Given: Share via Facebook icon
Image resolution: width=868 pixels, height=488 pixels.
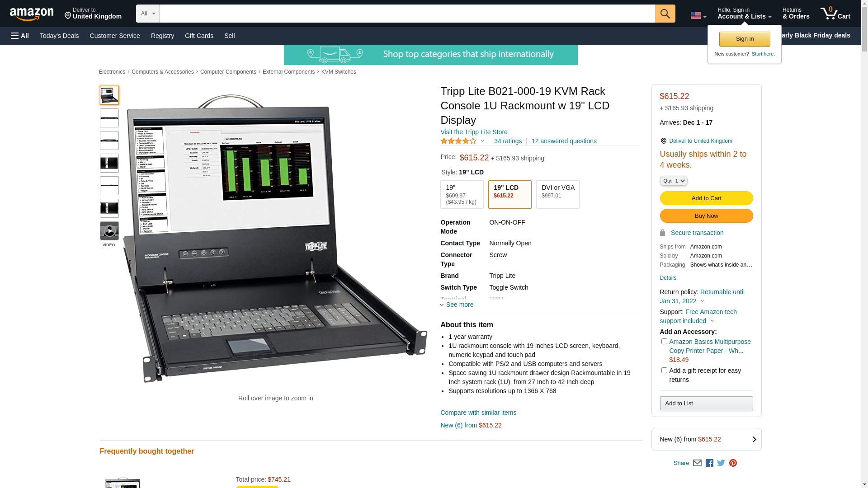Looking at the screenshot, I should point(709,463).
